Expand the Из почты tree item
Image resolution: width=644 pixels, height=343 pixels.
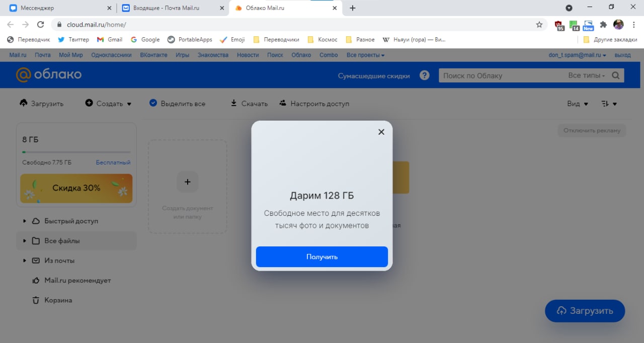[24, 261]
